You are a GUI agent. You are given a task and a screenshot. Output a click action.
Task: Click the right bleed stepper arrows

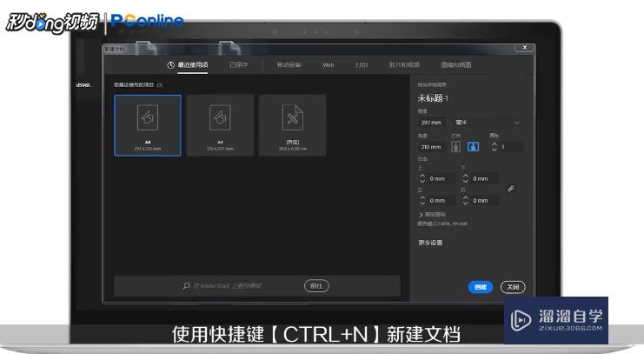(465, 200)
